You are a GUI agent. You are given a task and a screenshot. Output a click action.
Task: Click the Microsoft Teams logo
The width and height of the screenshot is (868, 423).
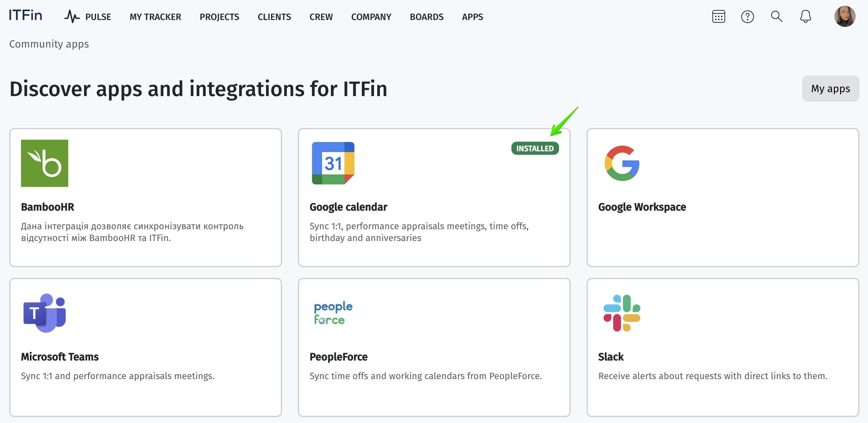click(x=45, y=313)
